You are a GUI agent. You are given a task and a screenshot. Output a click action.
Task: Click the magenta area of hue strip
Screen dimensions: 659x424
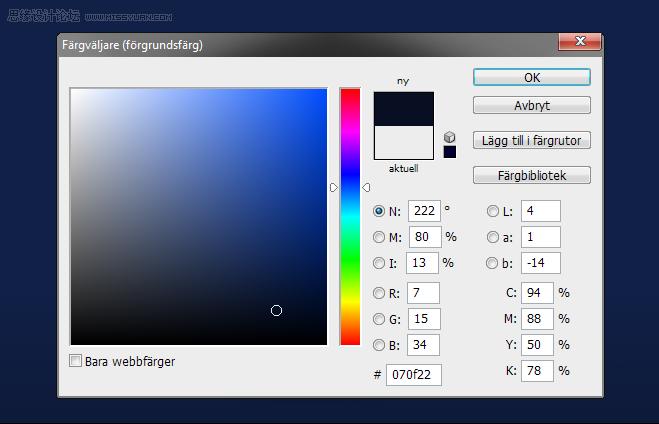pos(350,132)
